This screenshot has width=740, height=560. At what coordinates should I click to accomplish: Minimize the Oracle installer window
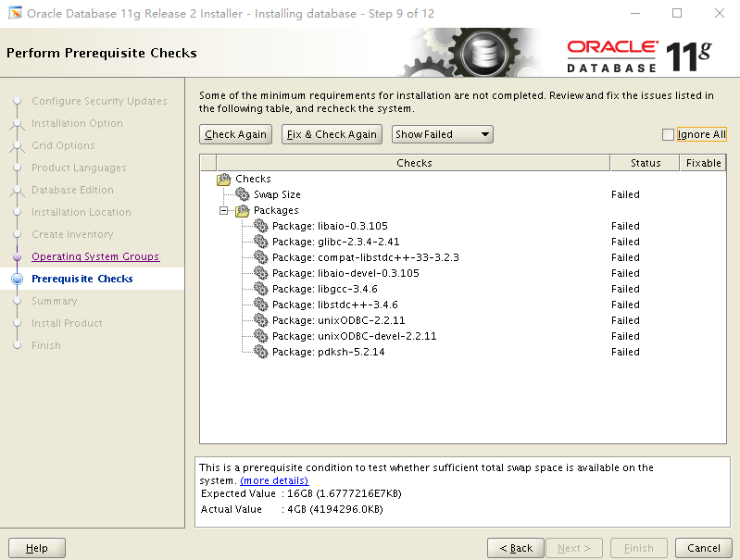(635, 13)
